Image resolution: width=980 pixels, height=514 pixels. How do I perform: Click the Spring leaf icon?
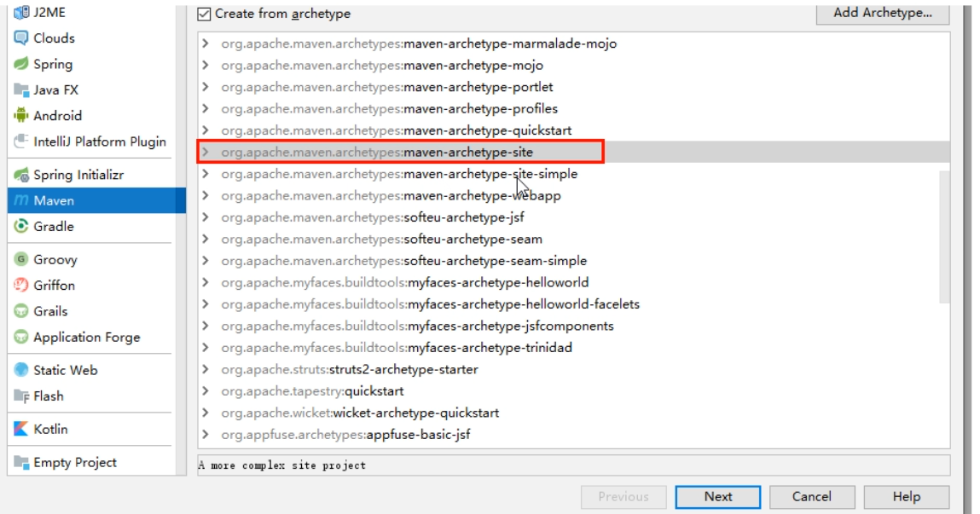21,64
